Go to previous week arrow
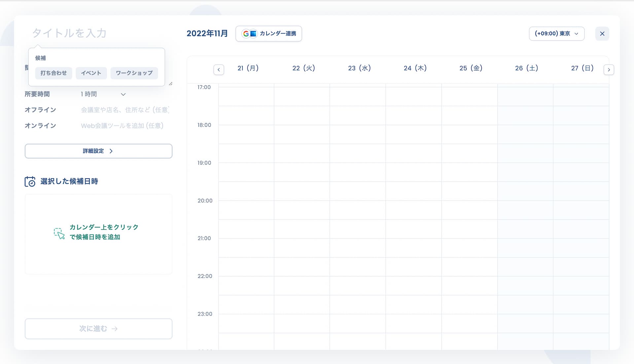Screen dimensions: 634x364 pyautogui.click(x=219, y=70)
